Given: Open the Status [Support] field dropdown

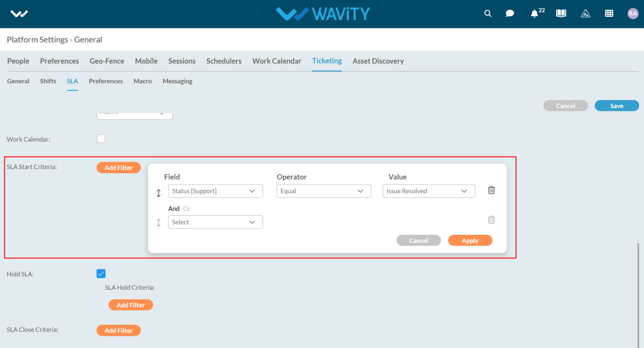Looking at the screenshot, I should pos(216,191).
